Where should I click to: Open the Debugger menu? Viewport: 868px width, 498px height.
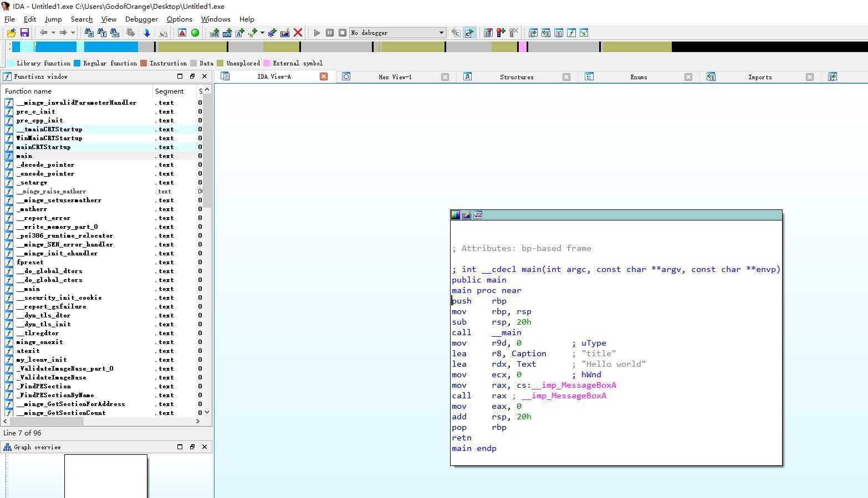point(141,19)
